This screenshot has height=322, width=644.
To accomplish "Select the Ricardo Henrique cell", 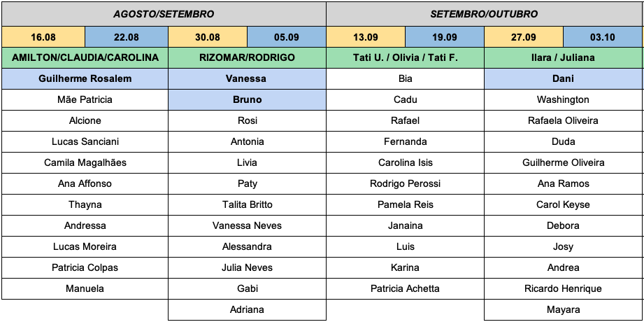I will coord(563,288).
